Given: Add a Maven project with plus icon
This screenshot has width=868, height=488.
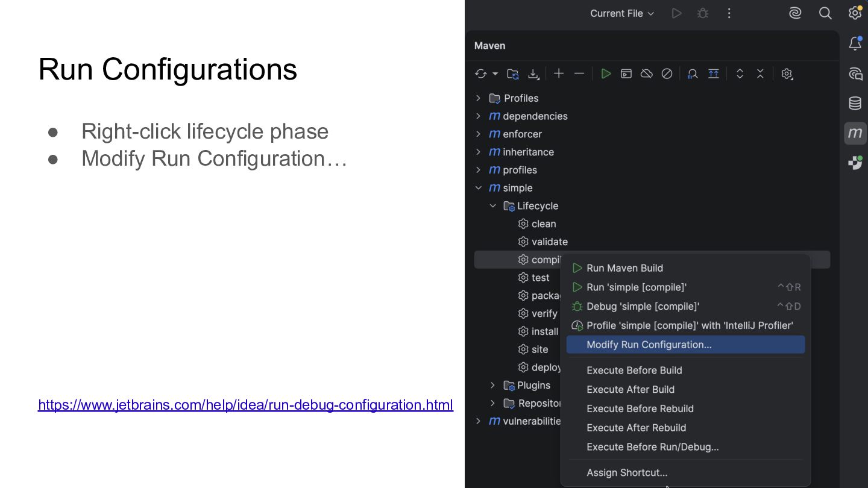Looking at the screenshot, I should (559, 74).
